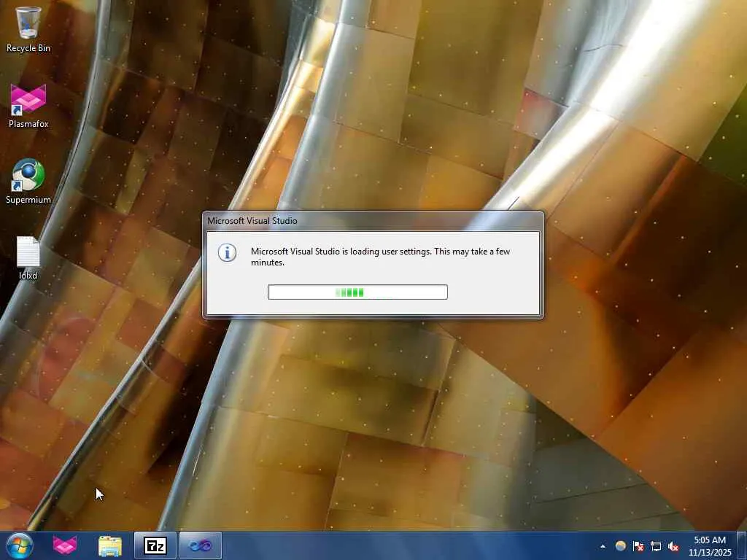Viewport: 747px width, 560px height.
Task: Click the information icon in dialog
Action: [x=228, y=253]
